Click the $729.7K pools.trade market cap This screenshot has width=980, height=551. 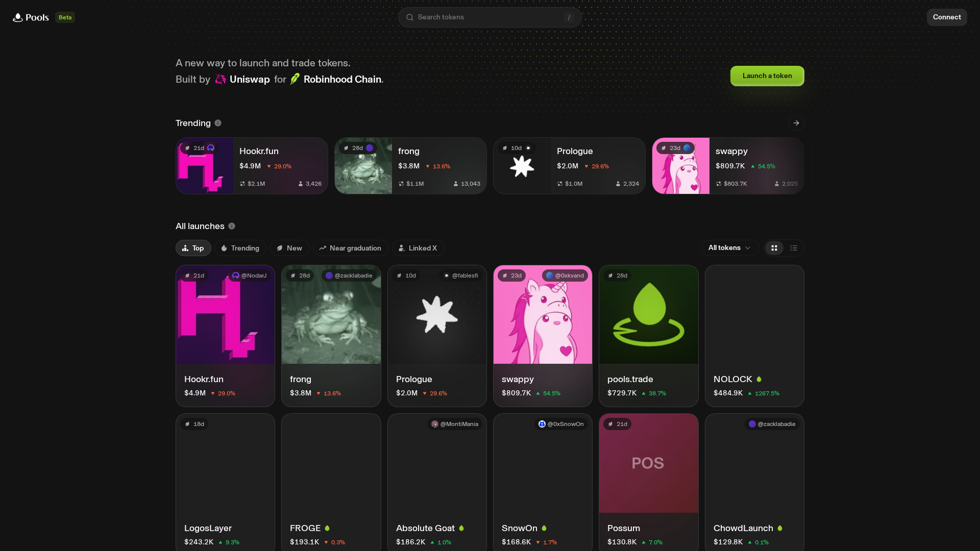[622, 393]
